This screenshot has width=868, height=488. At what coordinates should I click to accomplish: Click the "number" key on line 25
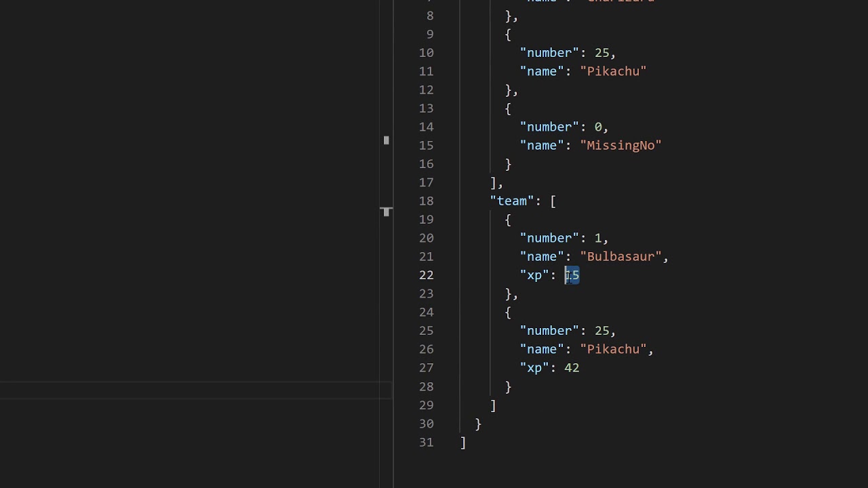point(549,331)
